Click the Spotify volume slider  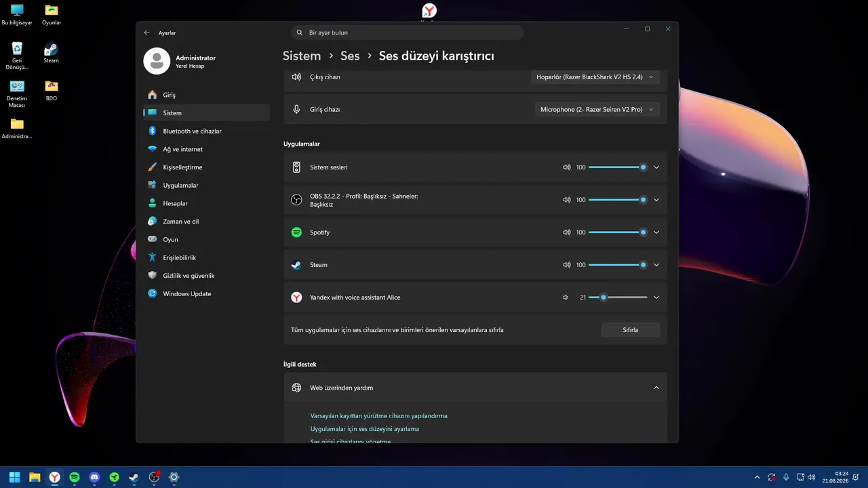(618, 232)
